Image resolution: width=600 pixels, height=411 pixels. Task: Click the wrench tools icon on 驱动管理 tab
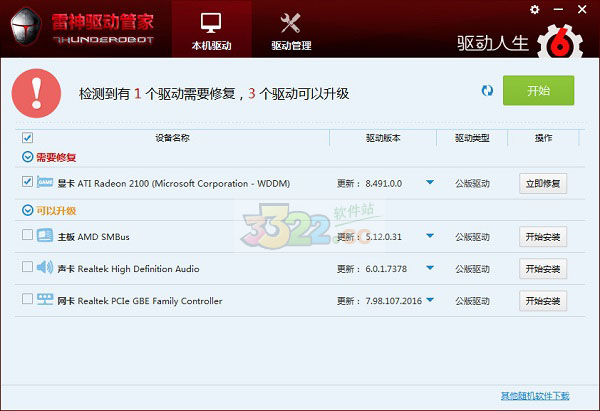[290, 23]
